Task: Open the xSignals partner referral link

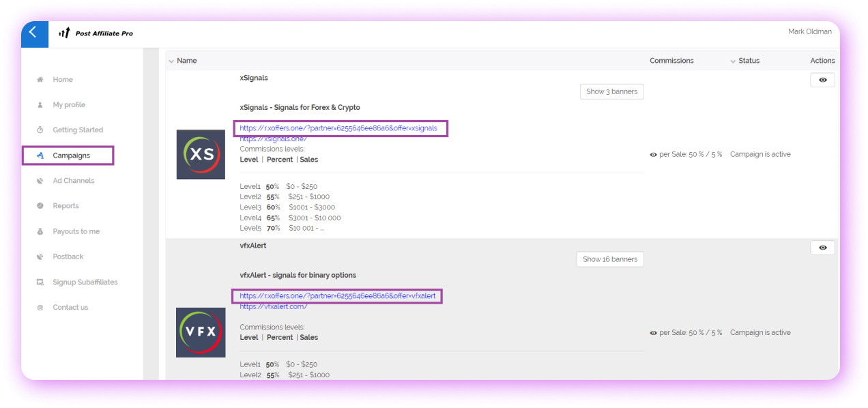Action: [338, 128]
